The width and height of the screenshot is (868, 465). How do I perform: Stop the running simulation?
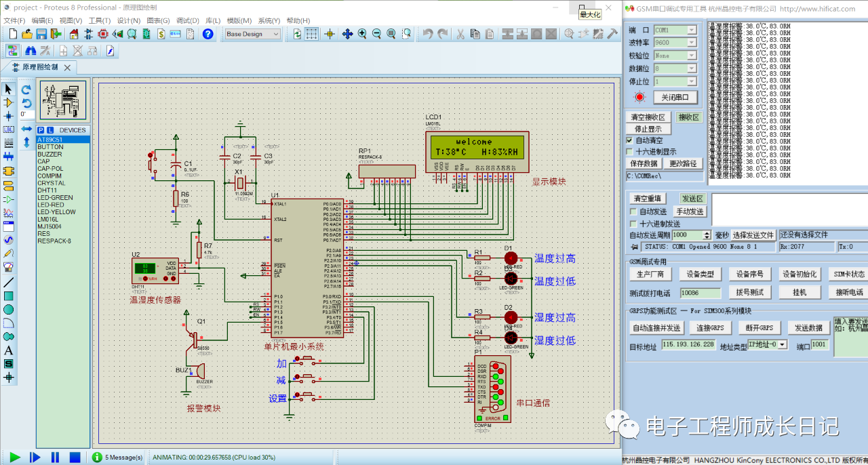pyautogui.click(x=75, y=458)
